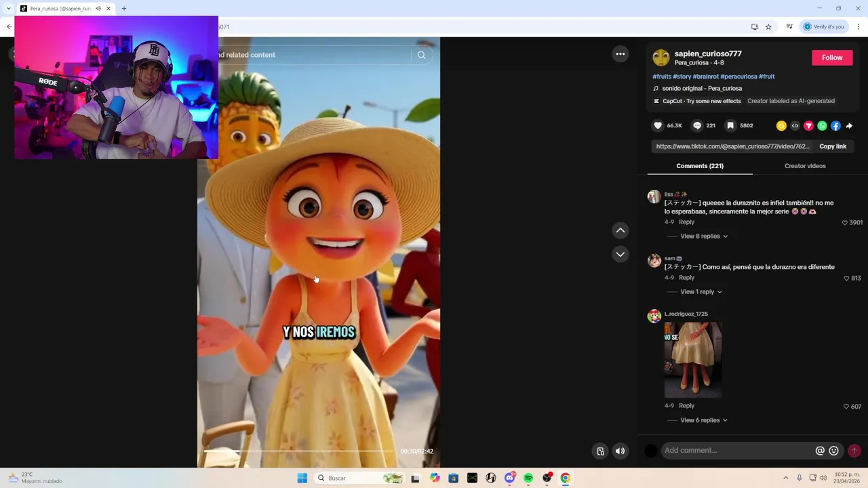Post comment with the red arrow button
Image resolution: width=868 pixels, height=488 pixels.
[854, 451]
